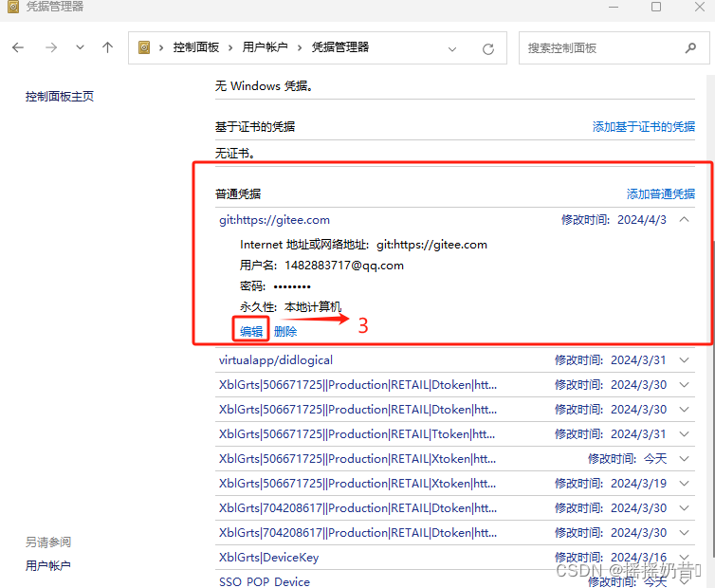
Task: Click the search magnifier icon
Action: 690,47
